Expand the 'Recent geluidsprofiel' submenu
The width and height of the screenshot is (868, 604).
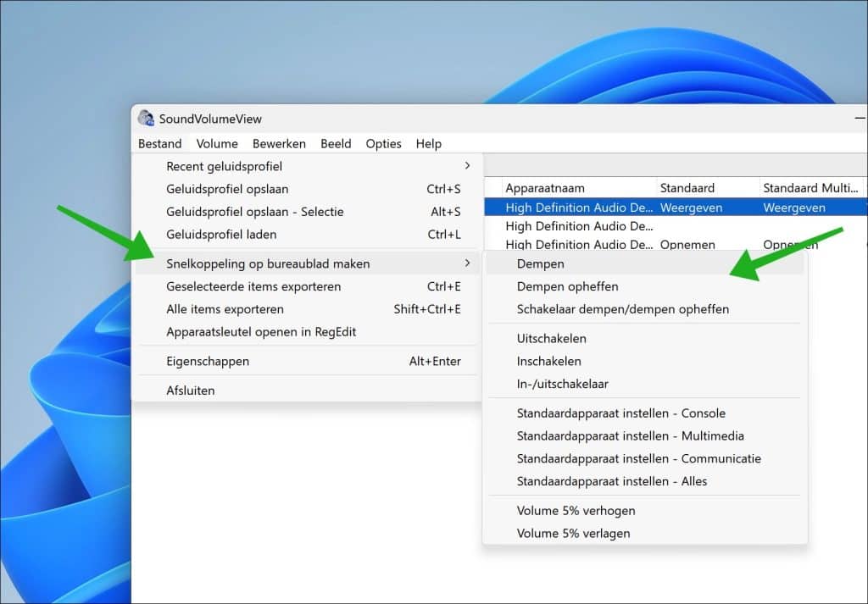tap(306, 167)
